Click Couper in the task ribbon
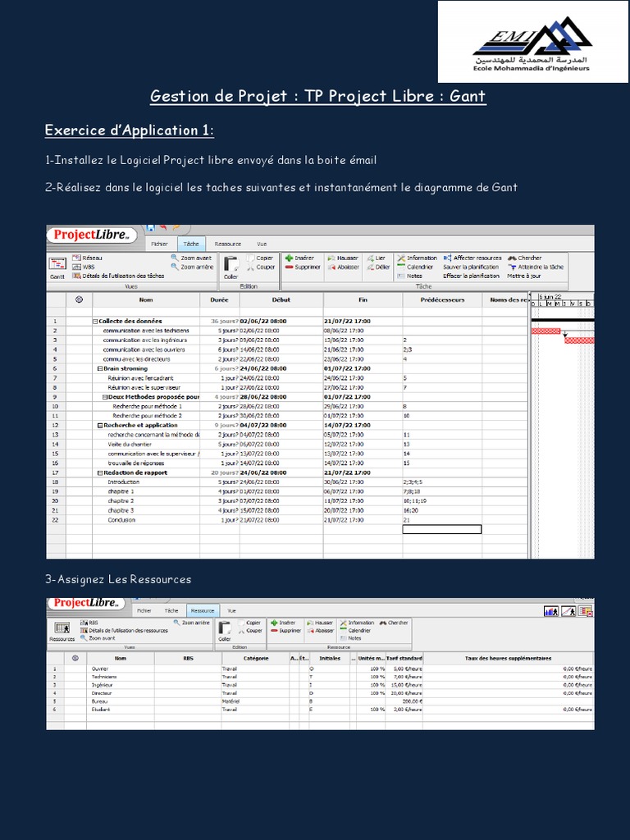Viewport: 630px width, 840px height. [261, 267]
